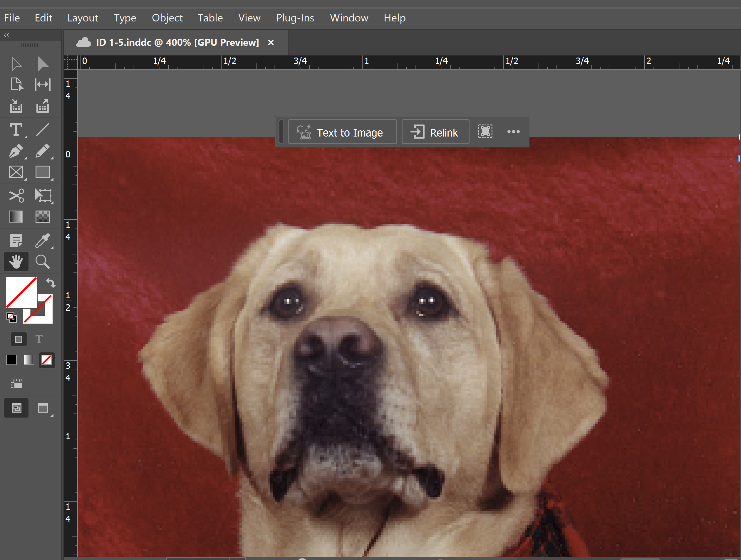Screen dimensions: 741x560
Task: Switch to Normal view mode
Action: 16,408
